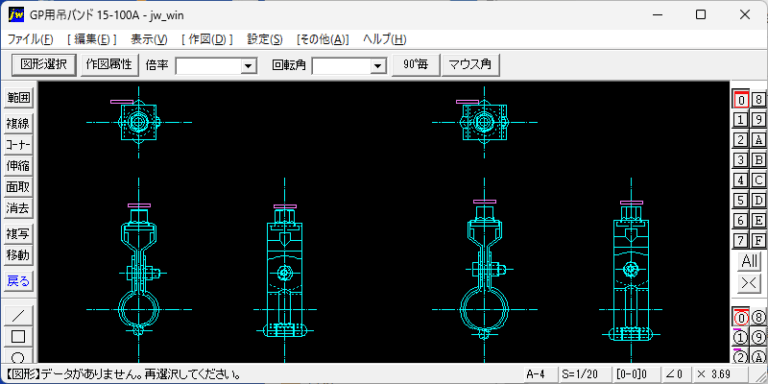Toggle layer C square button

758,180
